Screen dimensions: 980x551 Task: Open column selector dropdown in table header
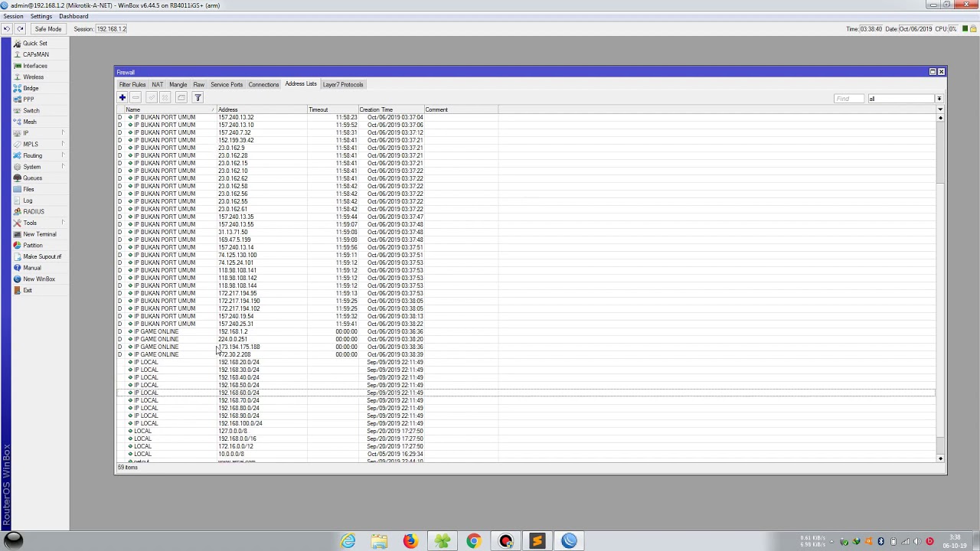940,109
